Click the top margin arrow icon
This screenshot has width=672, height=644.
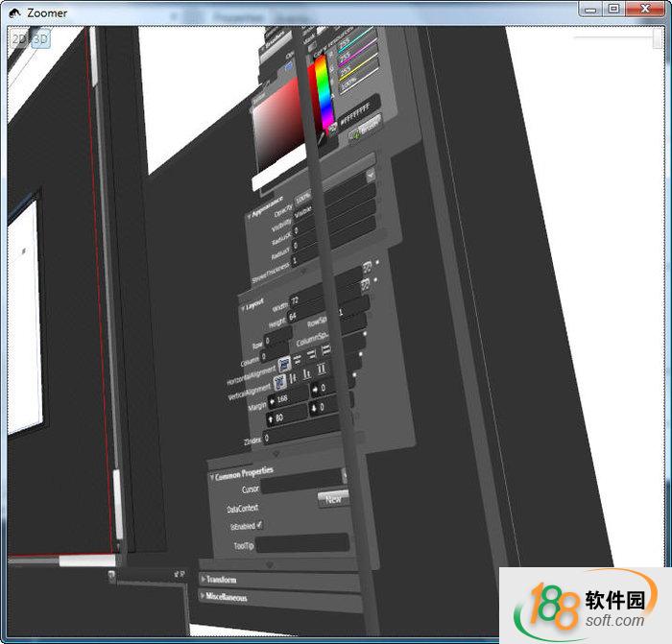click(x=269, y=418)
